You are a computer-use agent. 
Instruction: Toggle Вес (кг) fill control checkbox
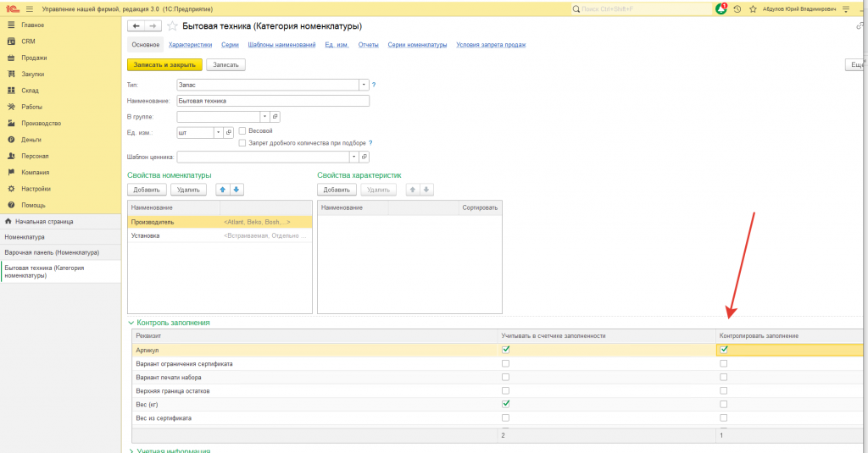click(724, 405)
